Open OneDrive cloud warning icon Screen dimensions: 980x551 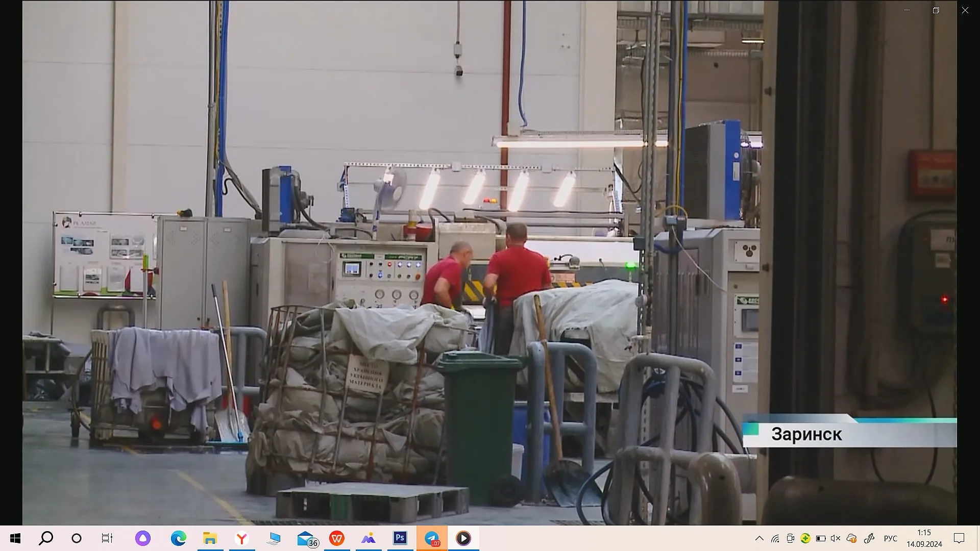(x=851, y=538)
